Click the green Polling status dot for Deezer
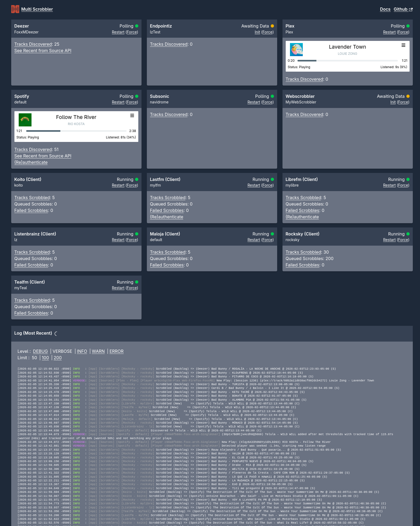 [x=137, y=26]
